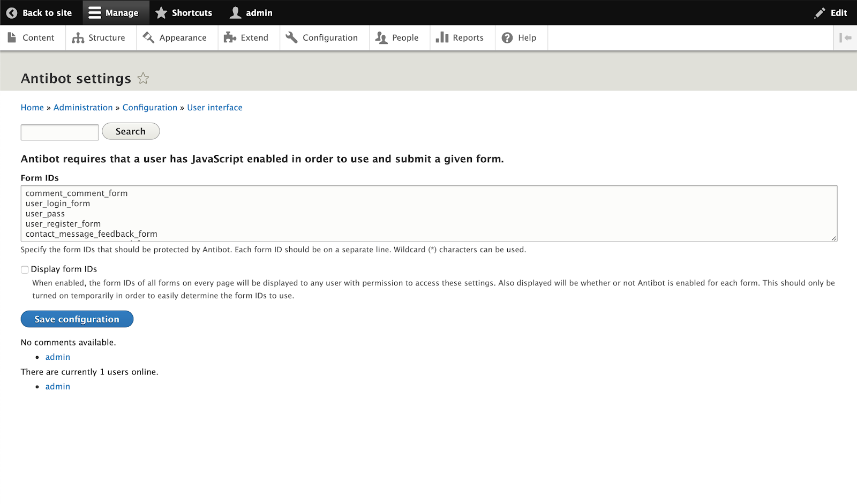Click the Manage hamburger icon
This screenshot has height=504, width=857.
tap(95, 13)
